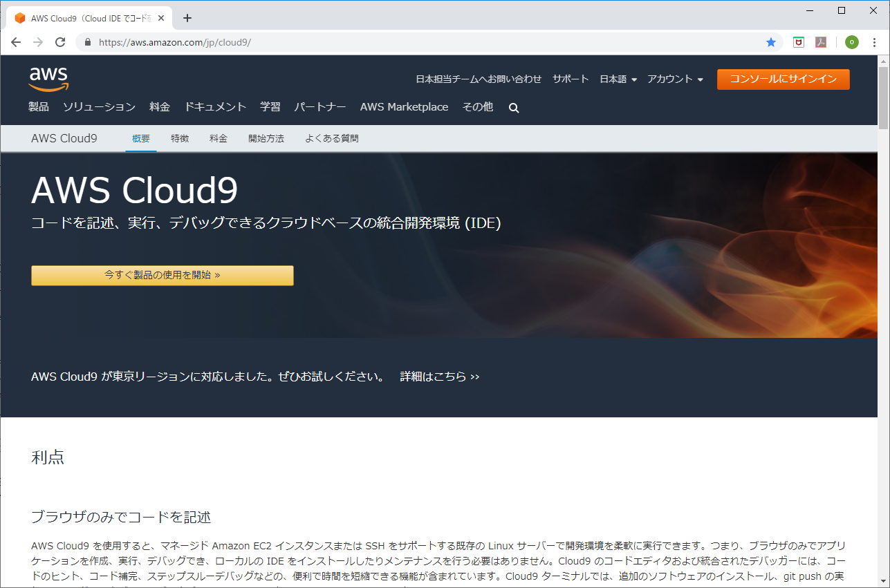Click the scrollbar up arrow

[x=883, y=61]
